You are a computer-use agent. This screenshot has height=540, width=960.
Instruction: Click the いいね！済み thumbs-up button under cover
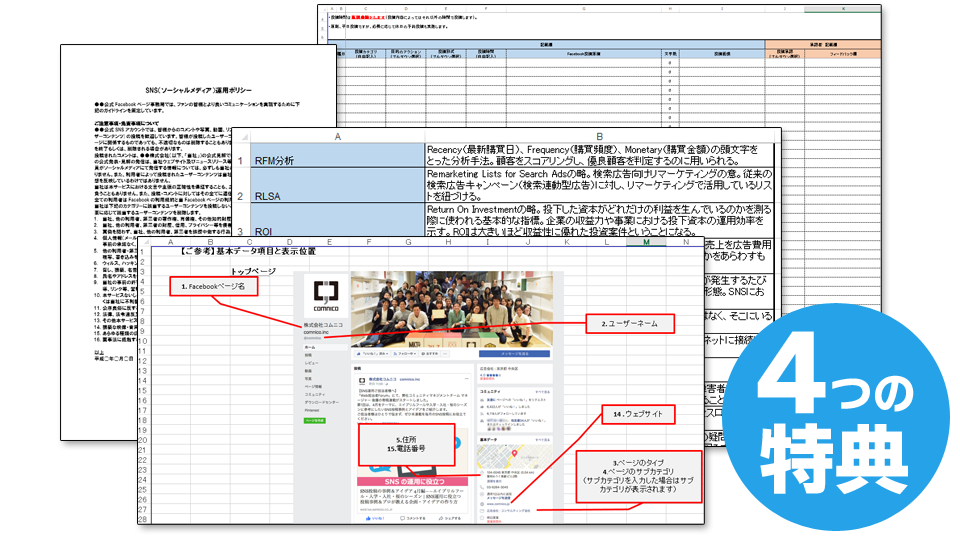(372, 354)
